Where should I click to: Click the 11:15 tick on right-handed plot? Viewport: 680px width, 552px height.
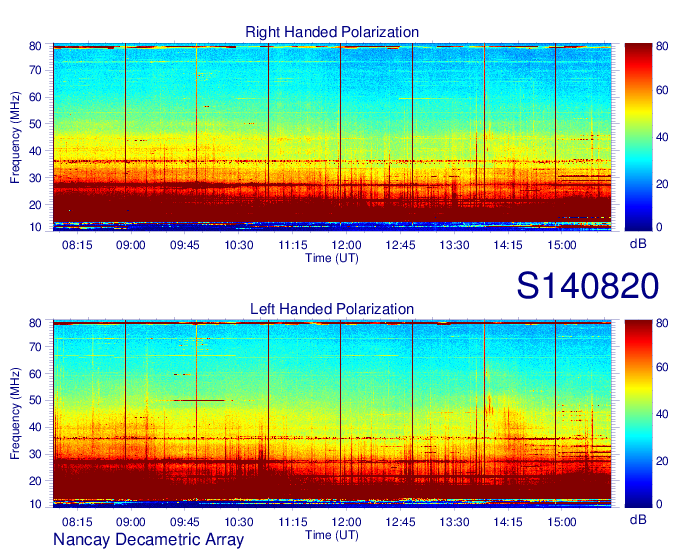293,245
